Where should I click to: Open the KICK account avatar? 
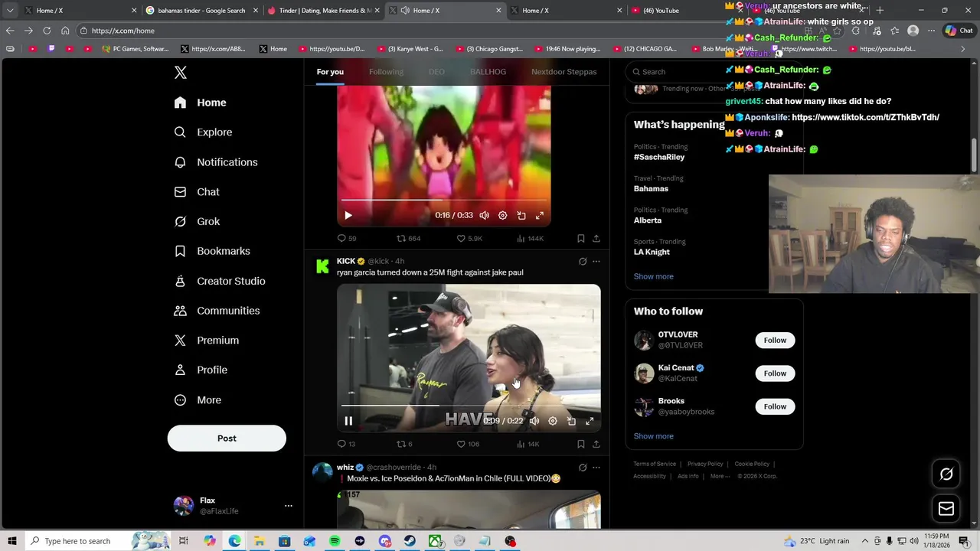point(322,266)
